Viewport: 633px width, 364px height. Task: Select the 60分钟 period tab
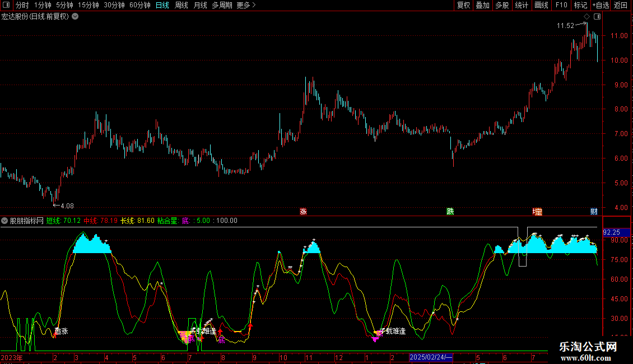coord(139,5)
